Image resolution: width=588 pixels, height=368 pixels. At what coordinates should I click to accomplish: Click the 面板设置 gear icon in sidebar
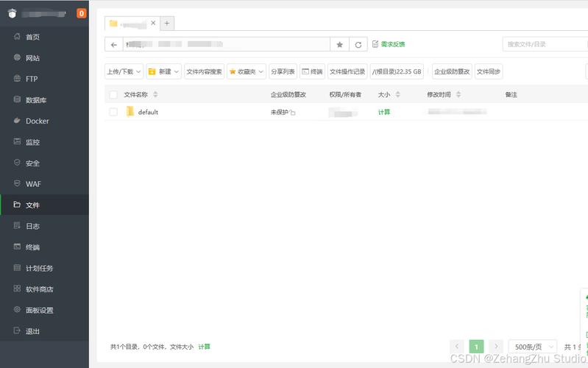click(x=17, y=310)
